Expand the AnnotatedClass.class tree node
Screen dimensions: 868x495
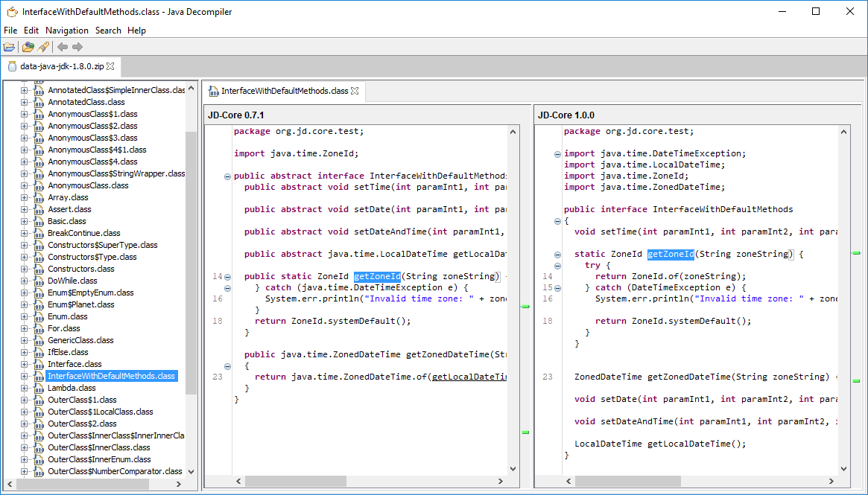point(24,102)
